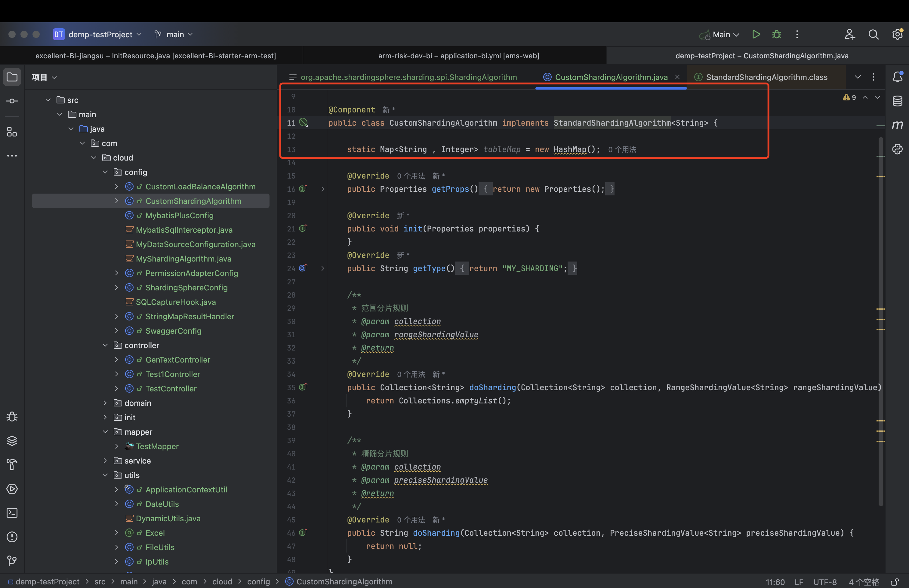Toggle the Project tool window folder icon

pos(12,77)
